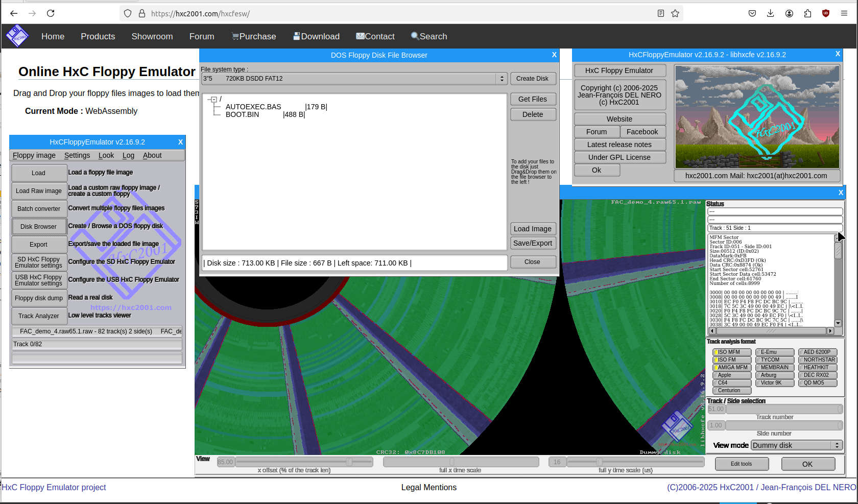Open the Settings menu in emulator window
This screenshot has width=858, height=504.
coord(77,155)
